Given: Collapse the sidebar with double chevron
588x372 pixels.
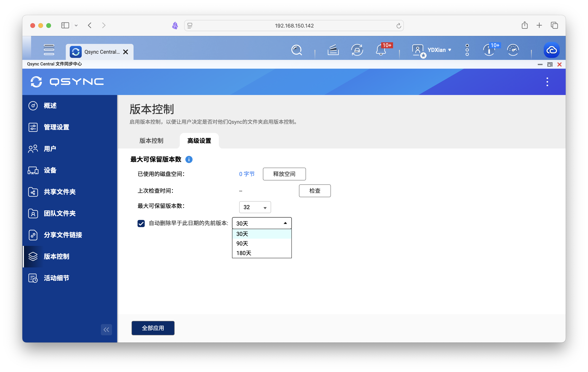Looking at the screenshot, I should tap(106, 329).
